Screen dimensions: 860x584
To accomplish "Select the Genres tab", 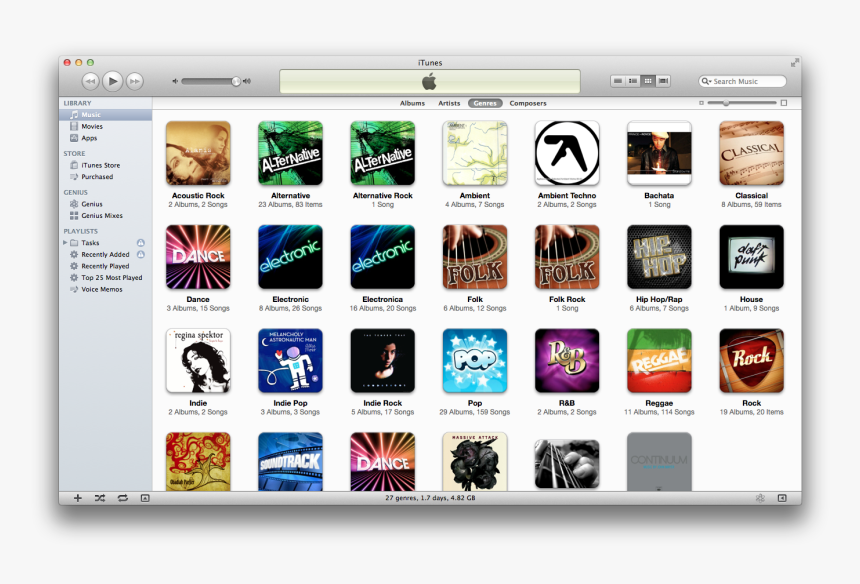I will [485, 103].
